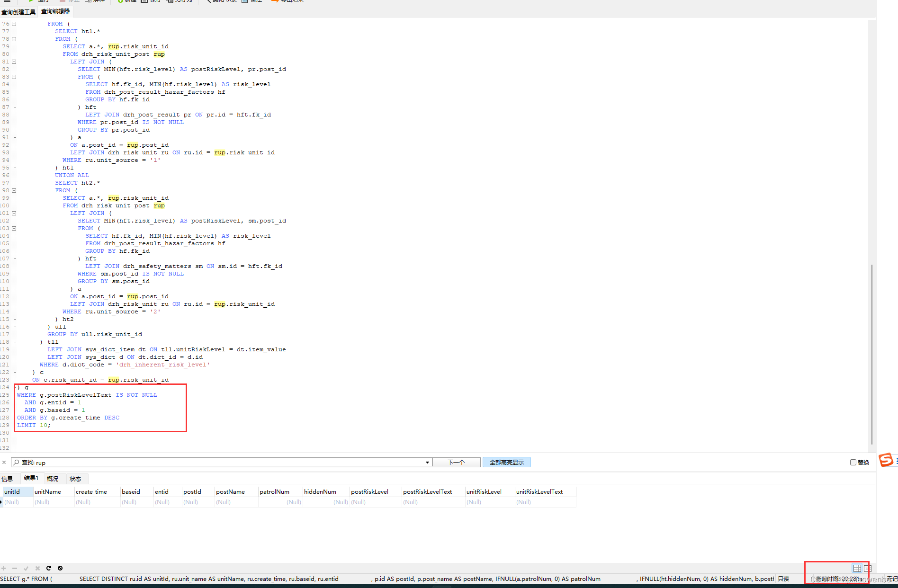Image resolution: width=898 pixels, height=588 pixels.
Task: Select the patrolNum column header
Action: (281, 492)
